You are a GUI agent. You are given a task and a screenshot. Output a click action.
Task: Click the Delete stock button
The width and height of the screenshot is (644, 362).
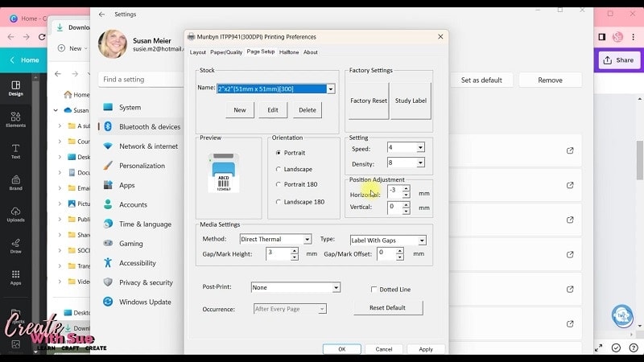pyautogui.click(x=308, y=110)
